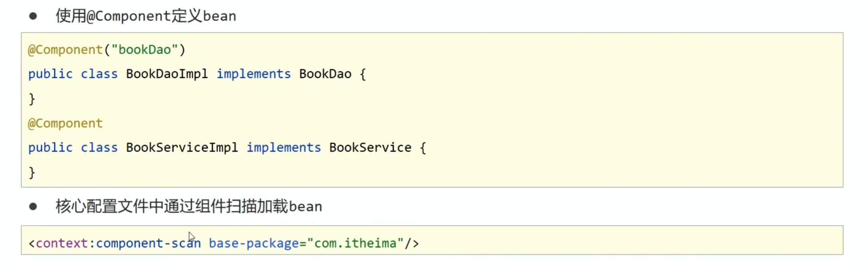Click the "bookDao" string literal
The height and width of the screenshot is (263, 868).
[145, 50]
